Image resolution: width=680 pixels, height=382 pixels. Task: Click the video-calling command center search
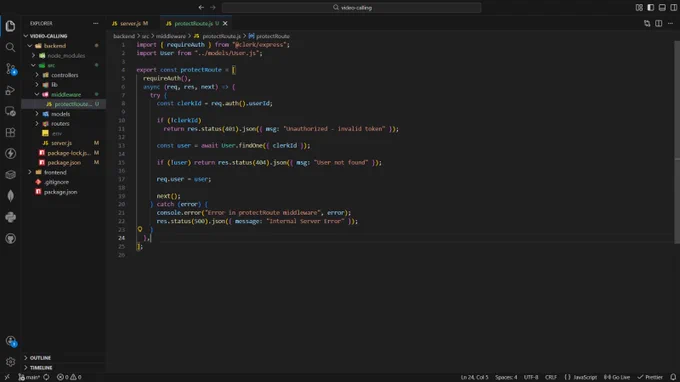(352, 7)
